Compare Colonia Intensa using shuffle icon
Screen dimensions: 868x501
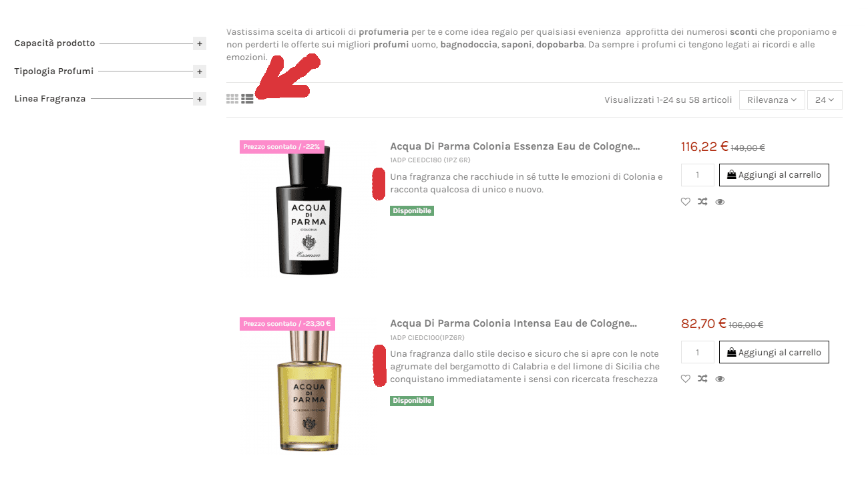point(702,379)
